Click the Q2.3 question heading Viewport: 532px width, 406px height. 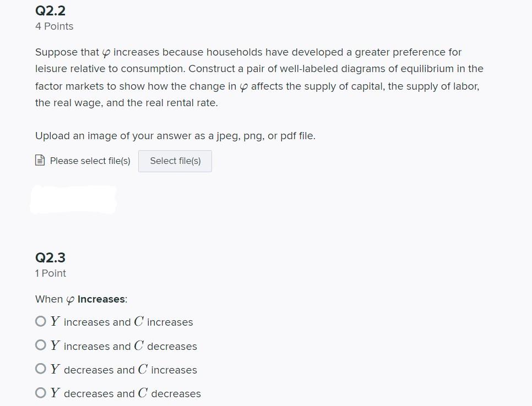coord(50,257)
